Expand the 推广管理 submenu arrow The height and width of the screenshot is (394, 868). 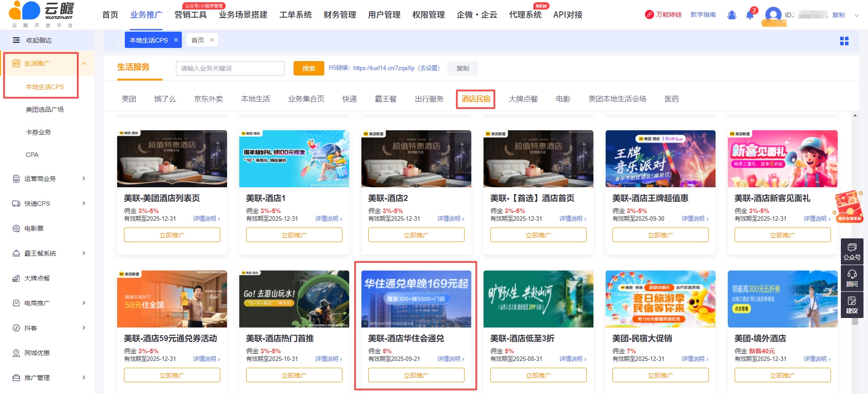point(84,378)
